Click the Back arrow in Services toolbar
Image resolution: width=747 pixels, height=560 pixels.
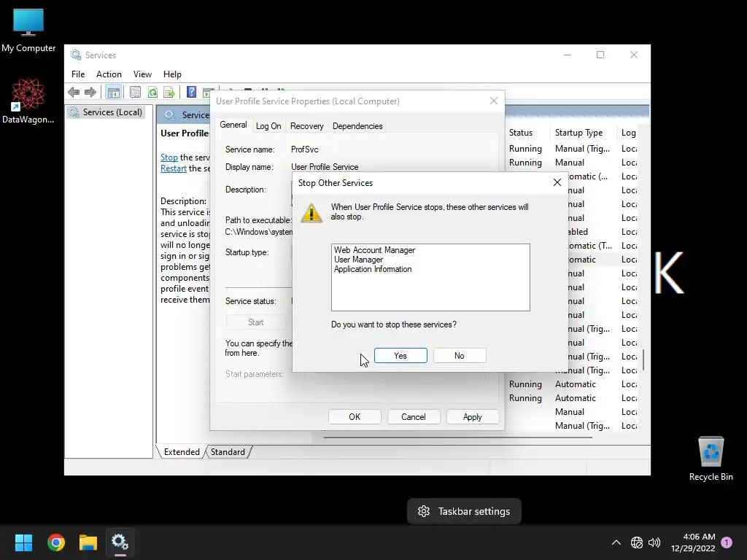74,92
